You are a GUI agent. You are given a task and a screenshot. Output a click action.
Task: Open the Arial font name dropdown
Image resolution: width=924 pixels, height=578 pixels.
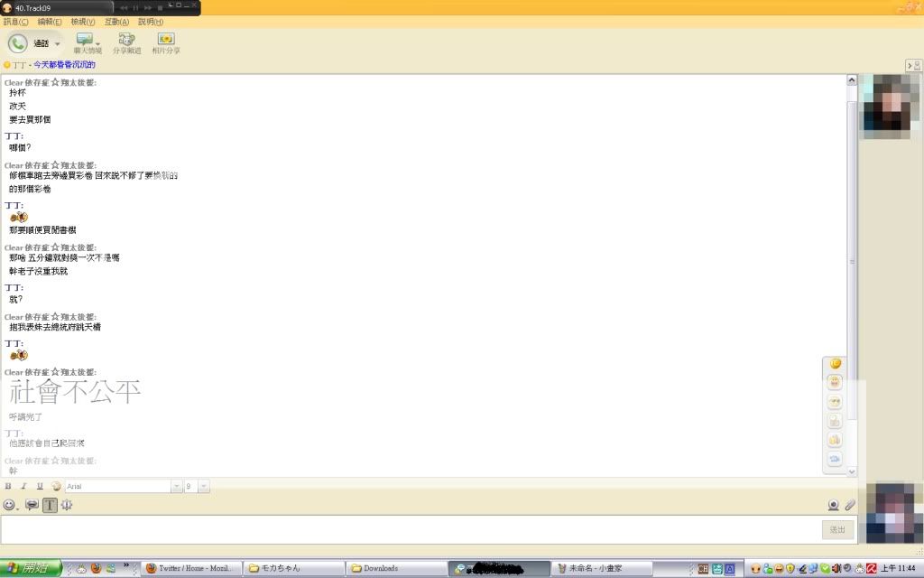click(x=177, y=486)
